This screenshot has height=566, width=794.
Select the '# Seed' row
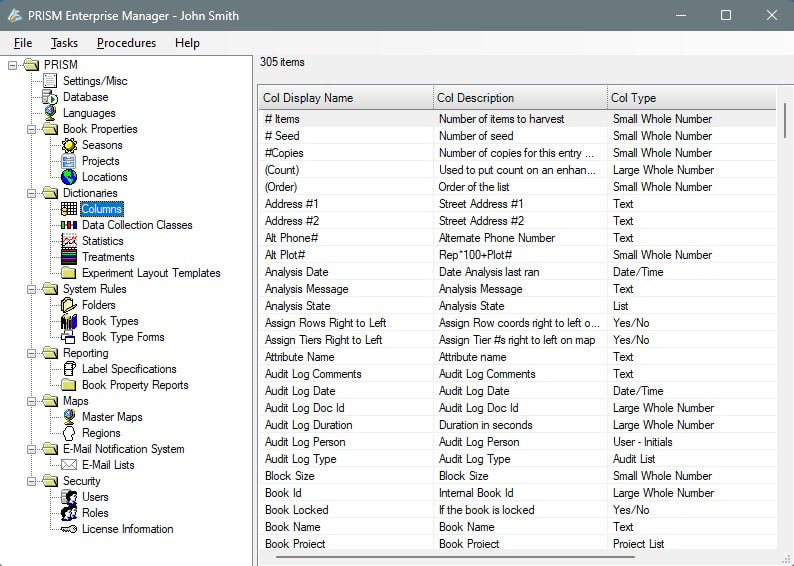[x=517, y=136]
